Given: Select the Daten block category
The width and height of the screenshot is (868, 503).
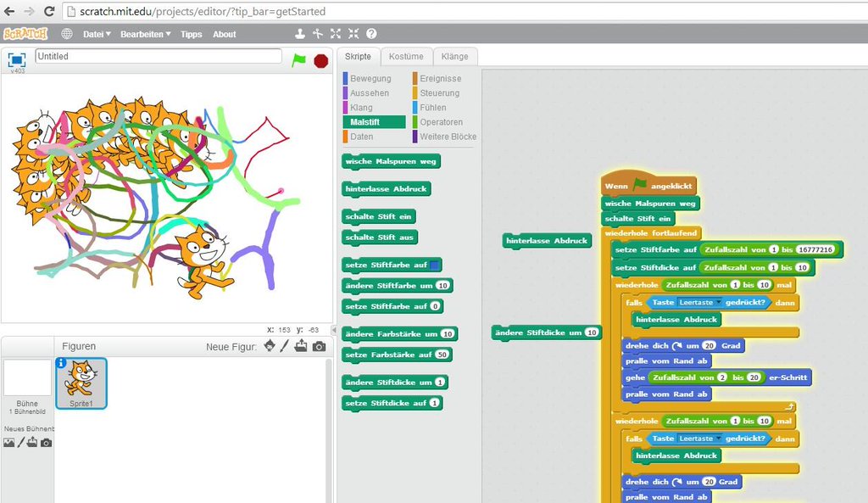Looking at the screenshot, I should coord(361,137).
